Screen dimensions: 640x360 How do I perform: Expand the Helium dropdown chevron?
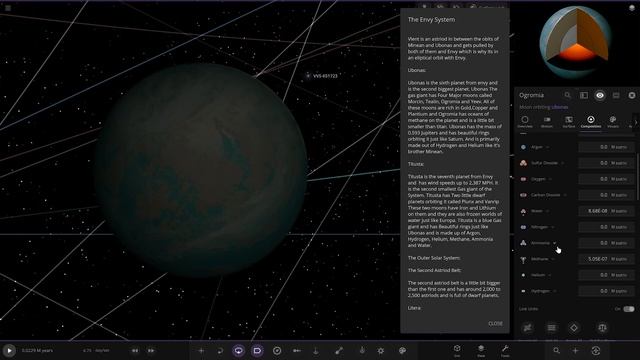pyautogui.click(x=549, y=275)
